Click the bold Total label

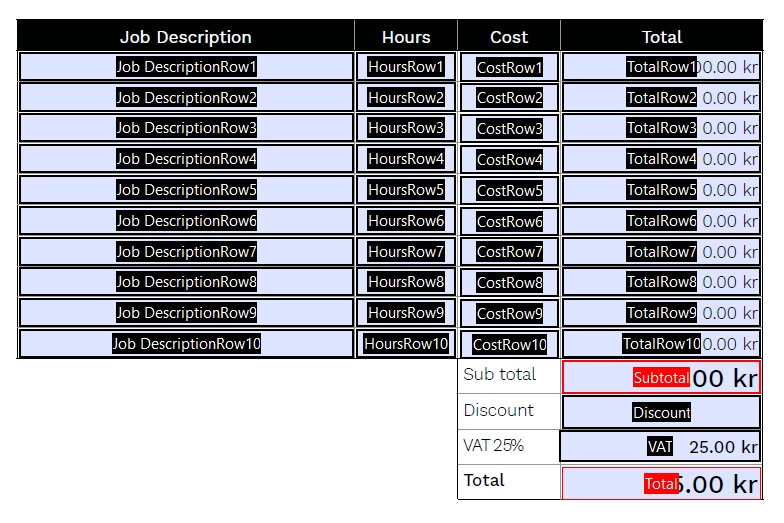tap(484, 480)
